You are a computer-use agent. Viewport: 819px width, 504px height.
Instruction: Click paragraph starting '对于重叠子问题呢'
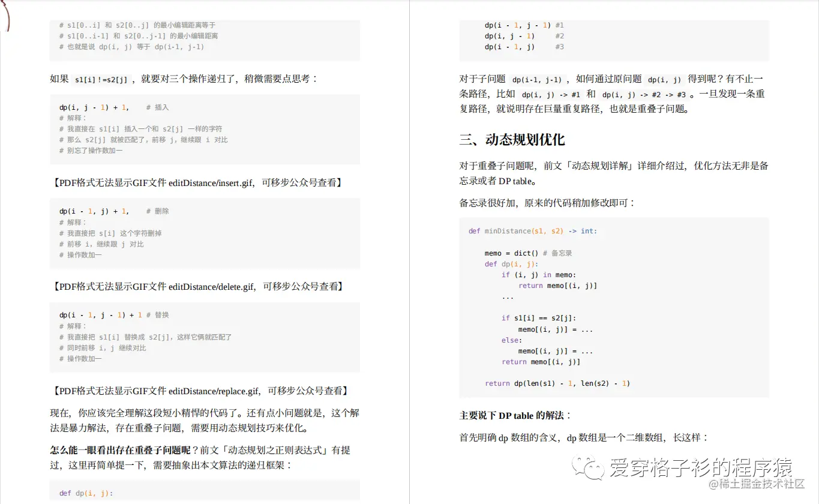click(614, 173)
